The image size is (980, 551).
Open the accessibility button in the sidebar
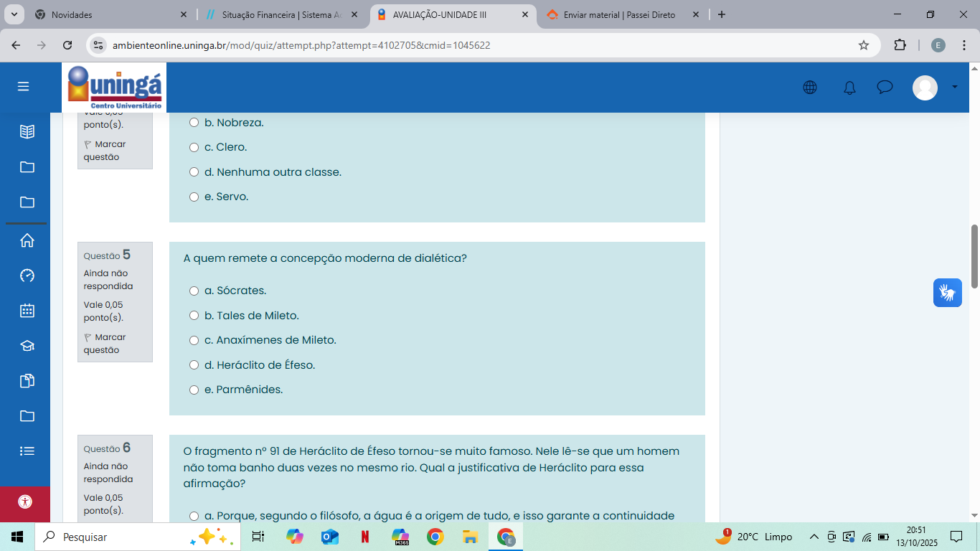(25, 501)
